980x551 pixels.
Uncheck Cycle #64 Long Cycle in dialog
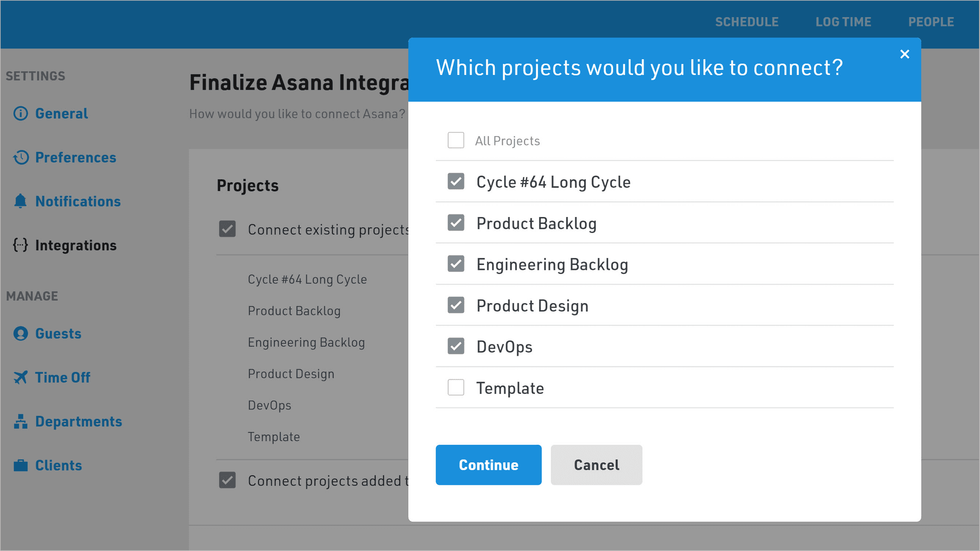456,182
